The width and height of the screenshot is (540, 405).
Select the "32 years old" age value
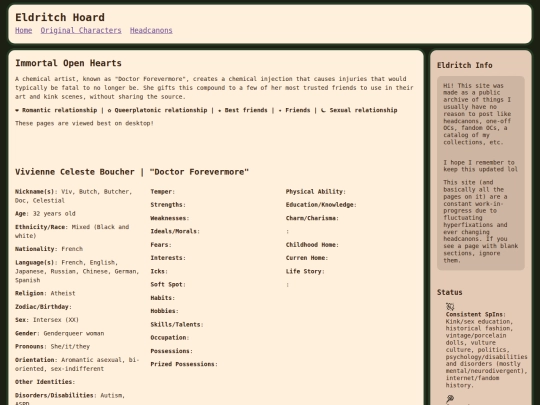54,214
